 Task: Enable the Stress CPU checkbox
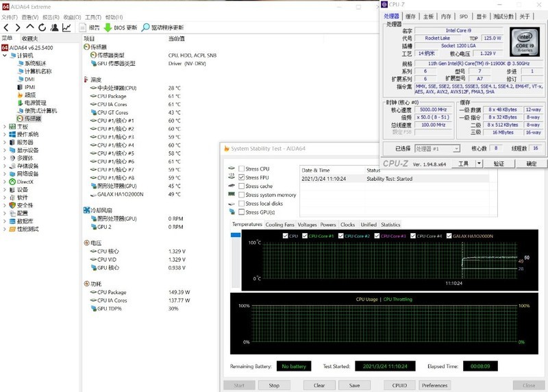[x=241, y=169]
